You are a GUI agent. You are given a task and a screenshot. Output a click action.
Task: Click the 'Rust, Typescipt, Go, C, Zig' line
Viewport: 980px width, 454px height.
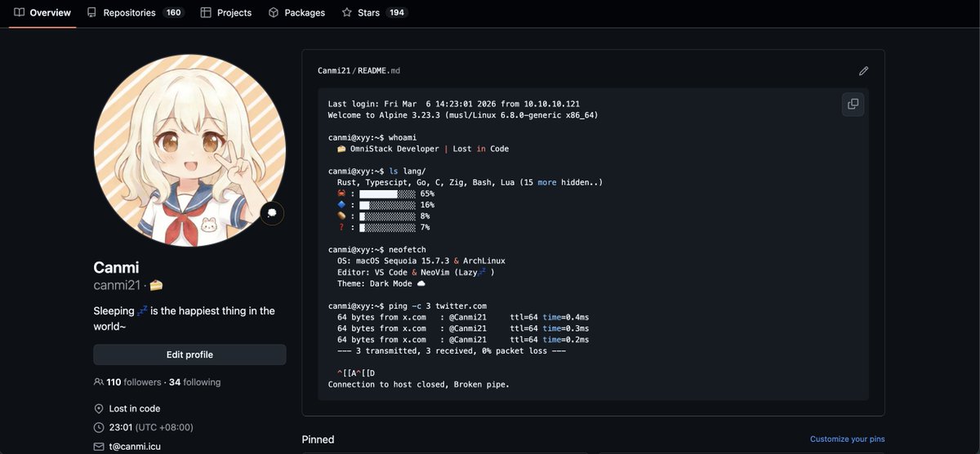(x=470, y=183)
